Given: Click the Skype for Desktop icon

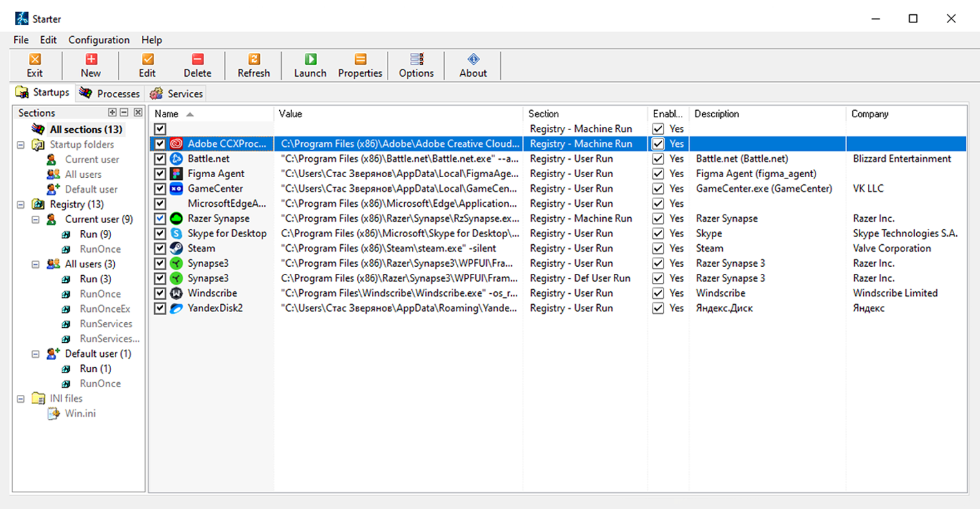Looking at the screenshot, I should click(176, 233).
